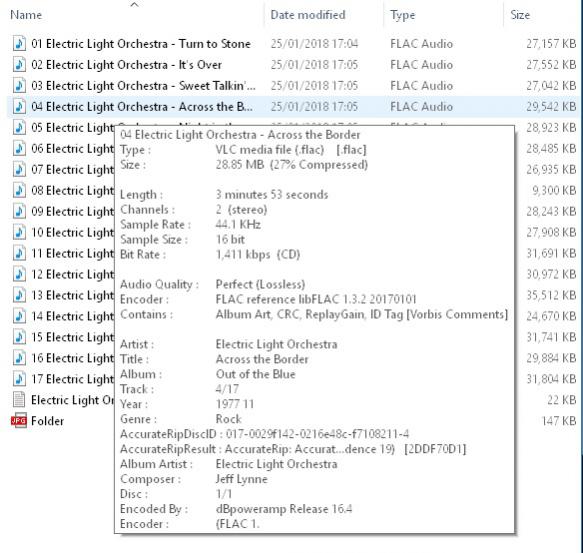Select the 14 Electric Light file name
Viewport: 583px width, 553px height.
click(73, 316)
